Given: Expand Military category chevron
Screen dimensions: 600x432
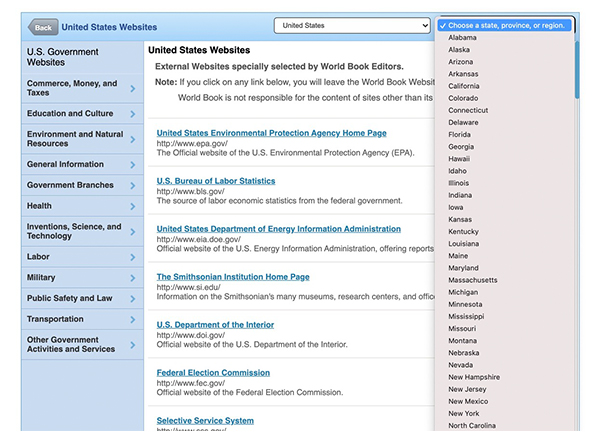Looking at the screenshot, I should pos(133,278).
